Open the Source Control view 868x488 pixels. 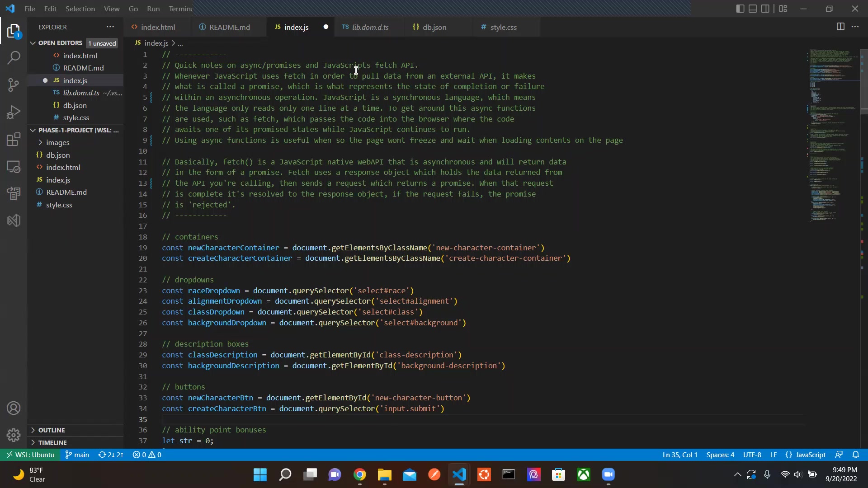click(14, 85)
